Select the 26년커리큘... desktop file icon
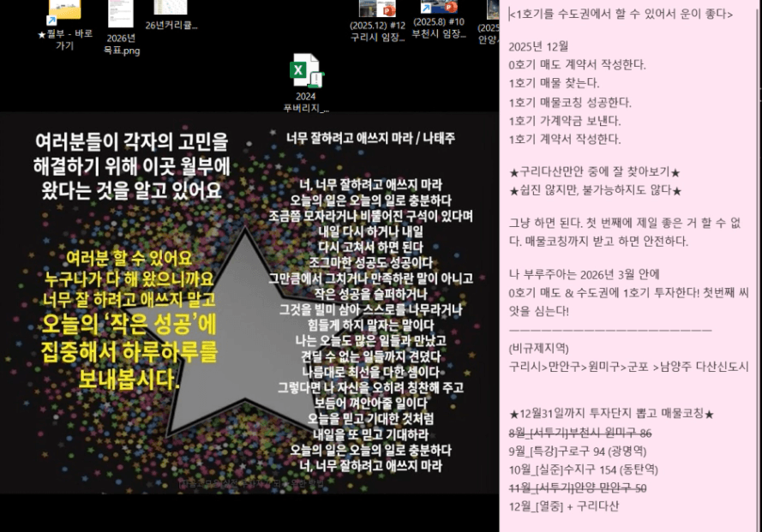Screen dimensions: 762x532 (x=171, y=16)
